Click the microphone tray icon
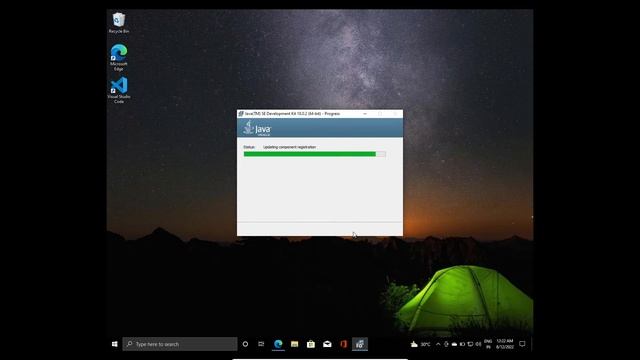Image resolution: width=640 pixels, height=360 pixels. [446, 344]
